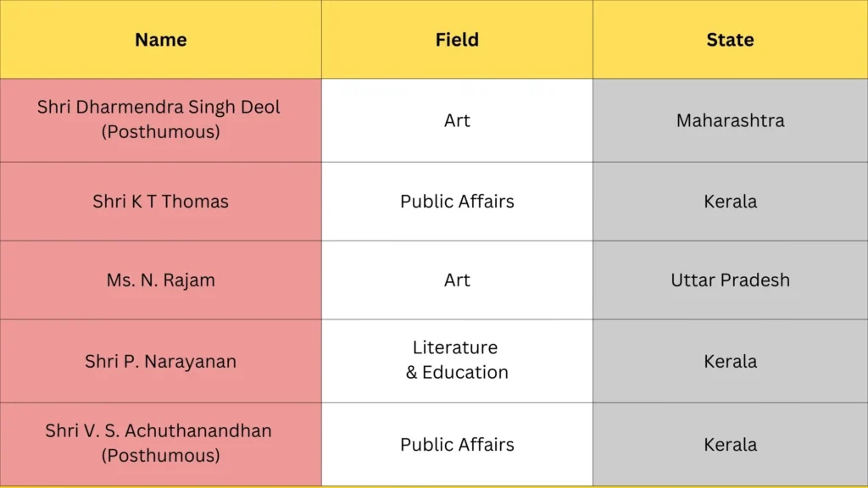The height and width of the screenshot is (488, 868).
Task: Click the Uttar Pradesh state cell
Action: 730,280
